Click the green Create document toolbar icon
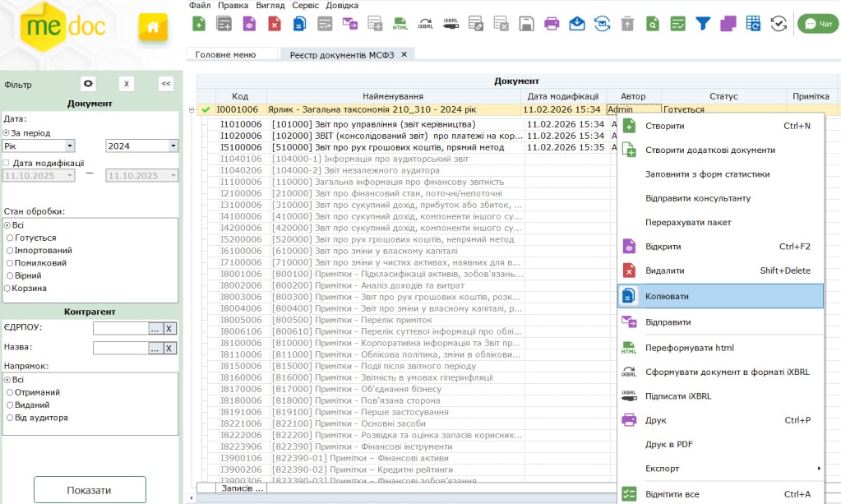Viewport: 841px width, 504px height. point(199,24)
